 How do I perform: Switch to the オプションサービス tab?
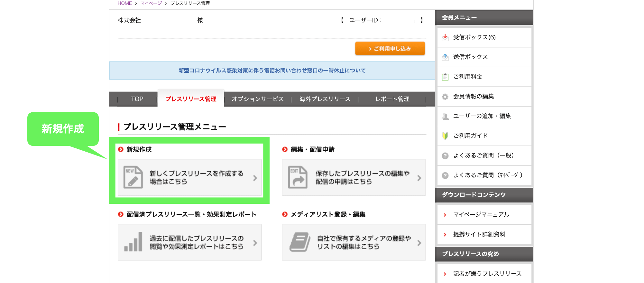pos(258,99)
